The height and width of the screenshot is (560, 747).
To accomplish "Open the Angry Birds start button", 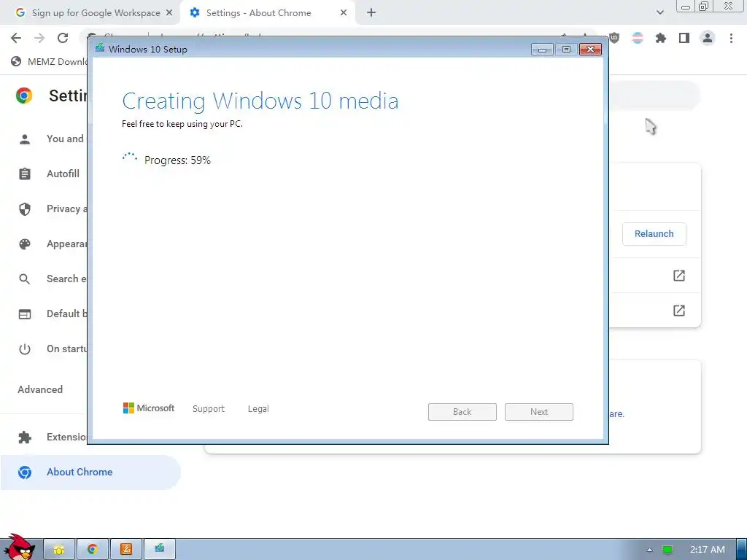I will pyautogui.click(x=18, y=547).
